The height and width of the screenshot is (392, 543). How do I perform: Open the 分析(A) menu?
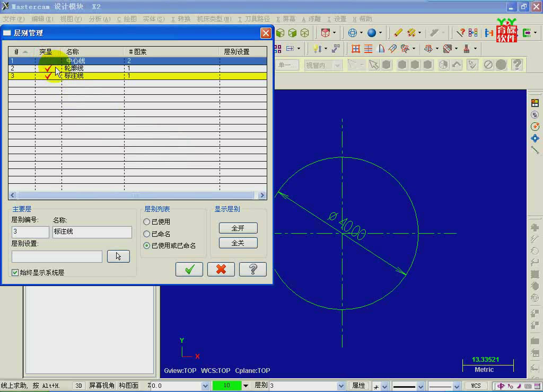tap(99, 19)
